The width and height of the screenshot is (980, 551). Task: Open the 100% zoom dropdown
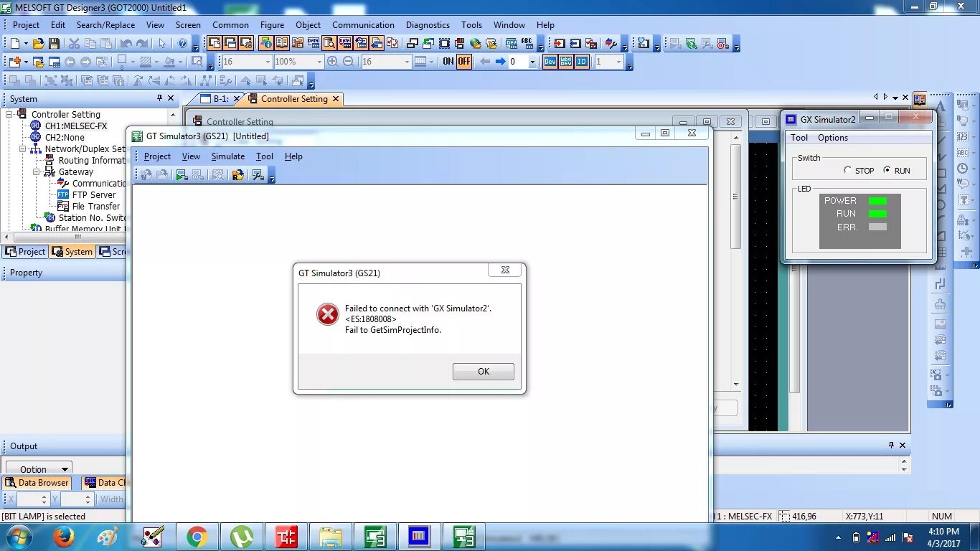319,62
